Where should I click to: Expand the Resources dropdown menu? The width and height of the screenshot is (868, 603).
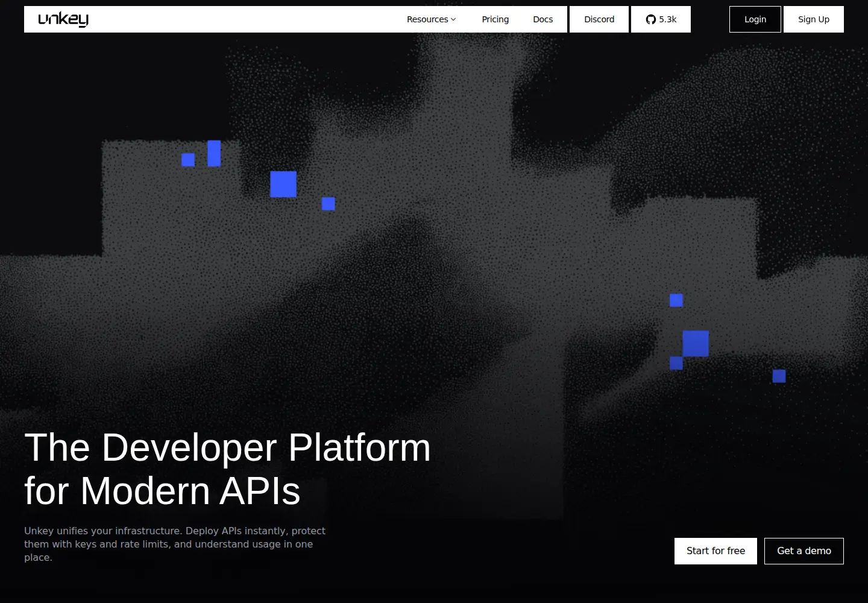(x=431, y=19)
